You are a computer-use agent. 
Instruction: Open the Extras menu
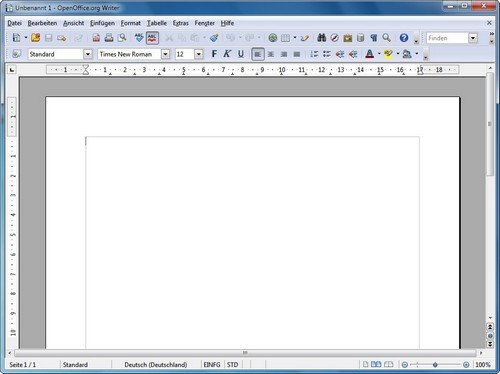[x=181, y=23]
